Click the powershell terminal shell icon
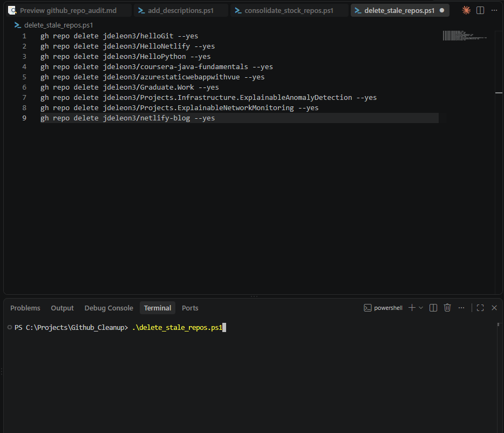 click(x=367, y=308)
